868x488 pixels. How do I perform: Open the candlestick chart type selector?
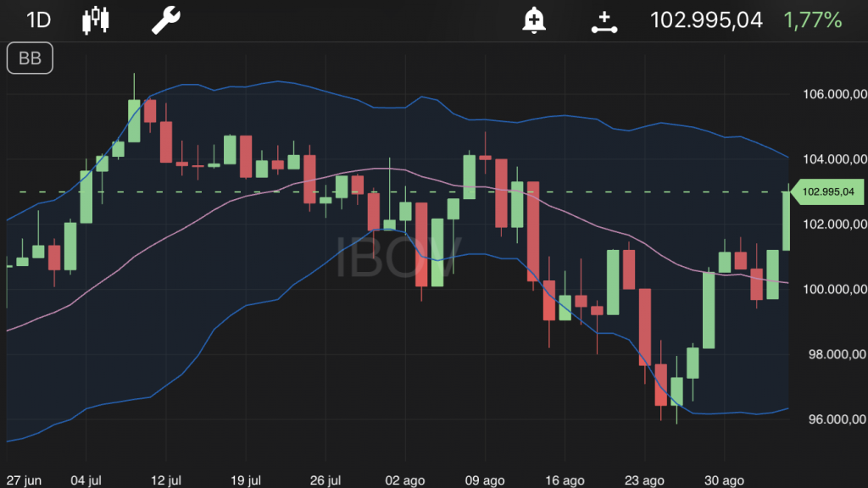pos(96,20)
